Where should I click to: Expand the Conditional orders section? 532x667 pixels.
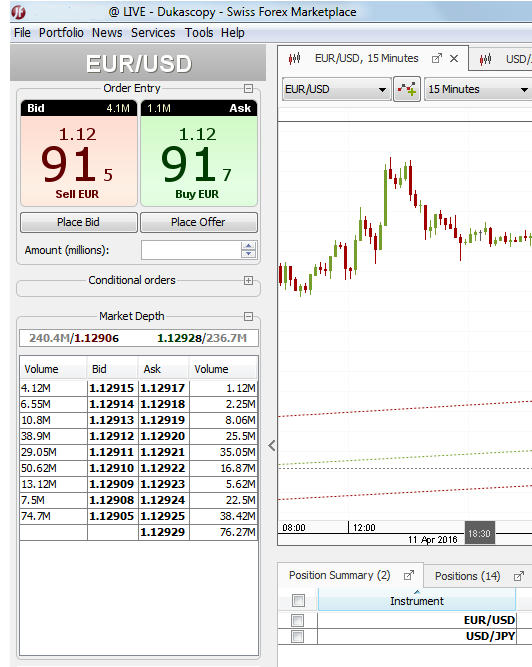point(248,280)
